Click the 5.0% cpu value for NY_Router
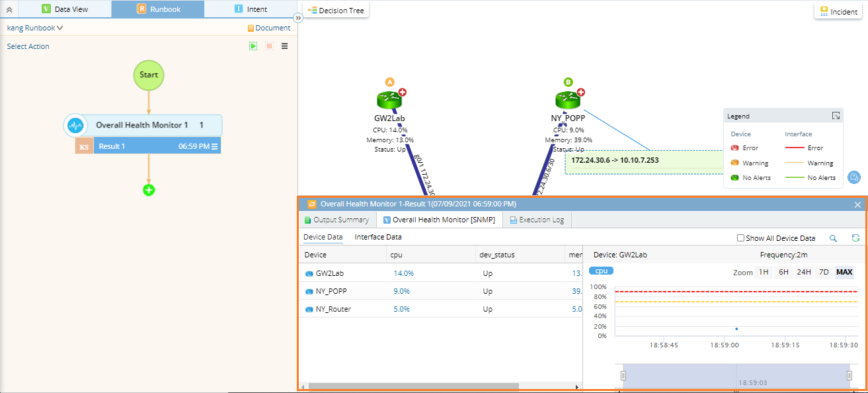The image size is (868, 393). point(401,309)
